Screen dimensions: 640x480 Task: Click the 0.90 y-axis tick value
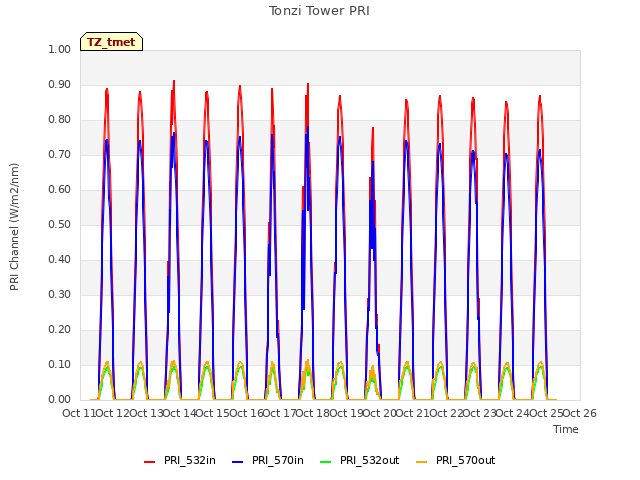pos(60,84)
